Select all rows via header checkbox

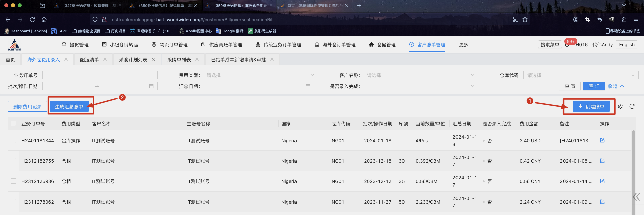pyautogui.click(x=13, y=123)
